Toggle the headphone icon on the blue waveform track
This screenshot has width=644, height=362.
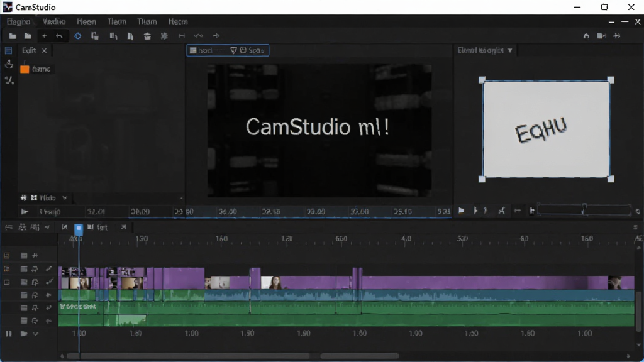tap(35, 295)
